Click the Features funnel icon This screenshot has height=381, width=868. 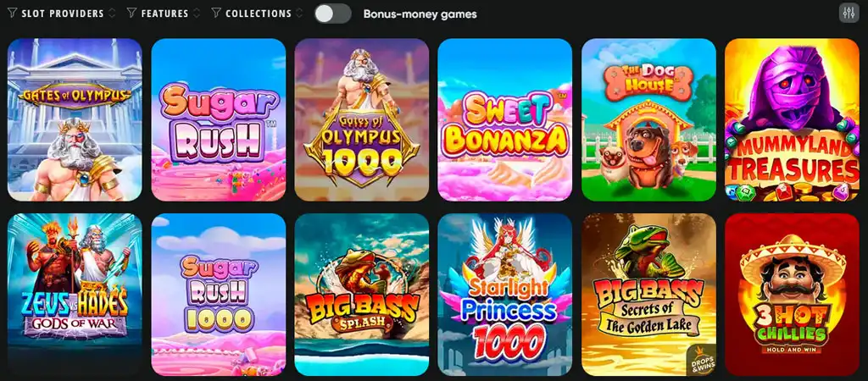[x=131, y=14]
